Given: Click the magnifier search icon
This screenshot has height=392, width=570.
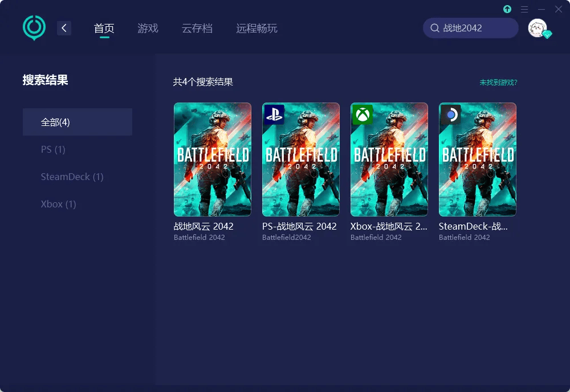Looking at the screenshot, I should (435, 28).
